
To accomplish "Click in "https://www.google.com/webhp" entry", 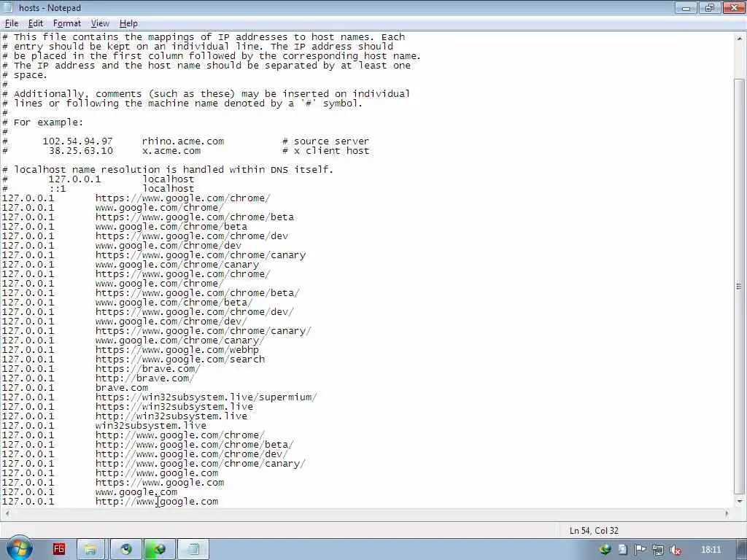I will click(x=177, y=349).
